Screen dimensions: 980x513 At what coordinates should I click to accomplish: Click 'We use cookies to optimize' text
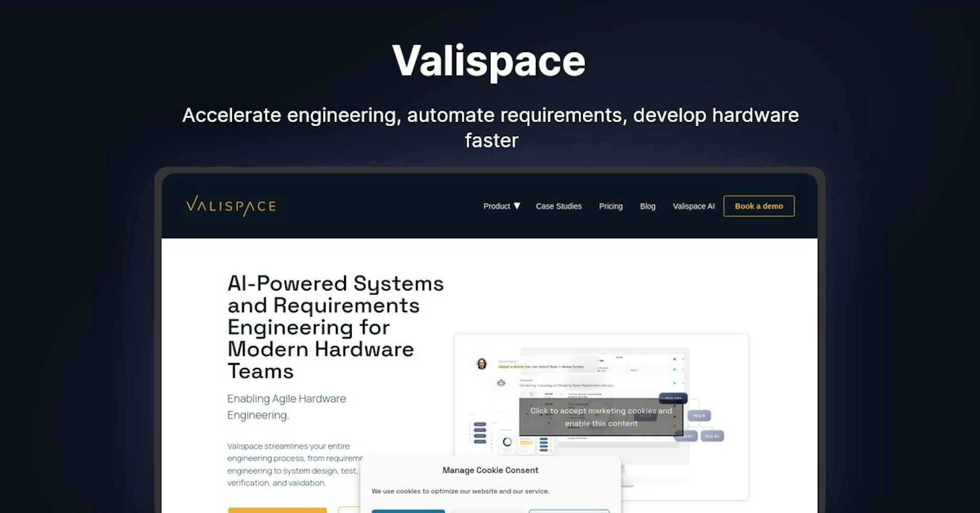460,491
